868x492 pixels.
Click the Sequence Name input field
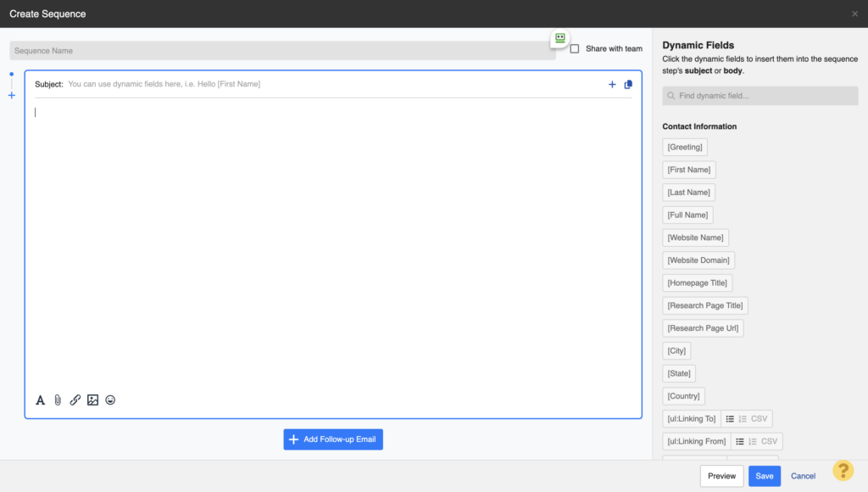pyautogui.click(x=280, y=50)
